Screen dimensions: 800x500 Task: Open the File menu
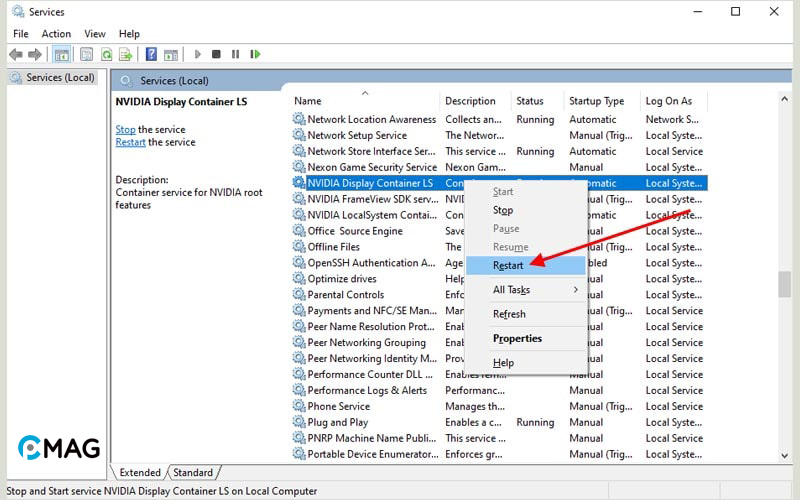coord(21,34)
